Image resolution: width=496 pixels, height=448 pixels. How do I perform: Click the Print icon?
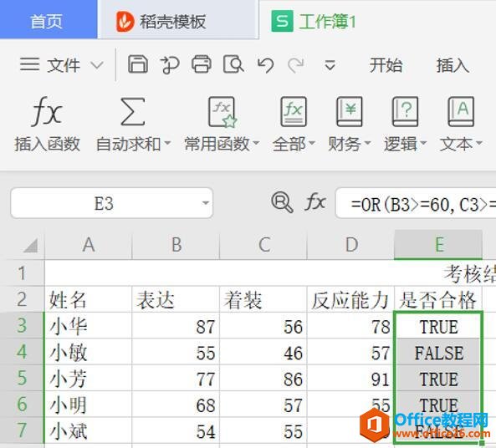point(202,64)
